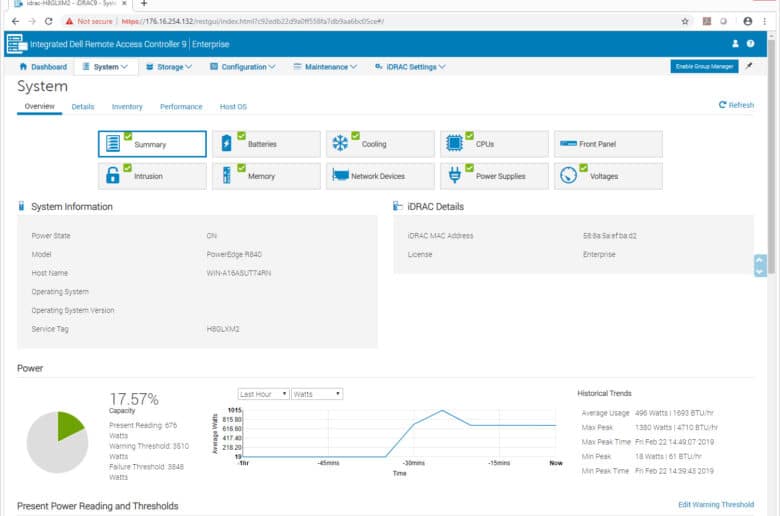Click the power graph peak point
The image size is (780, 516).
pyautogui.click(x=442, y=411)
